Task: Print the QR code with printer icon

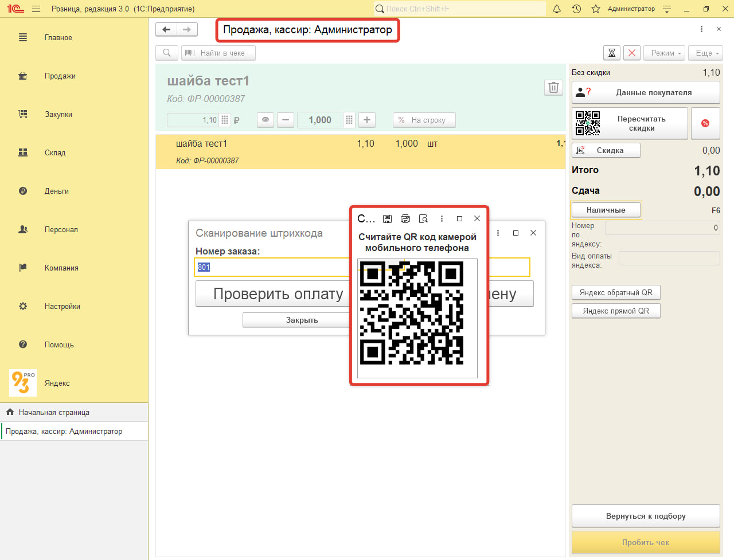Action: tap(405, 218)
